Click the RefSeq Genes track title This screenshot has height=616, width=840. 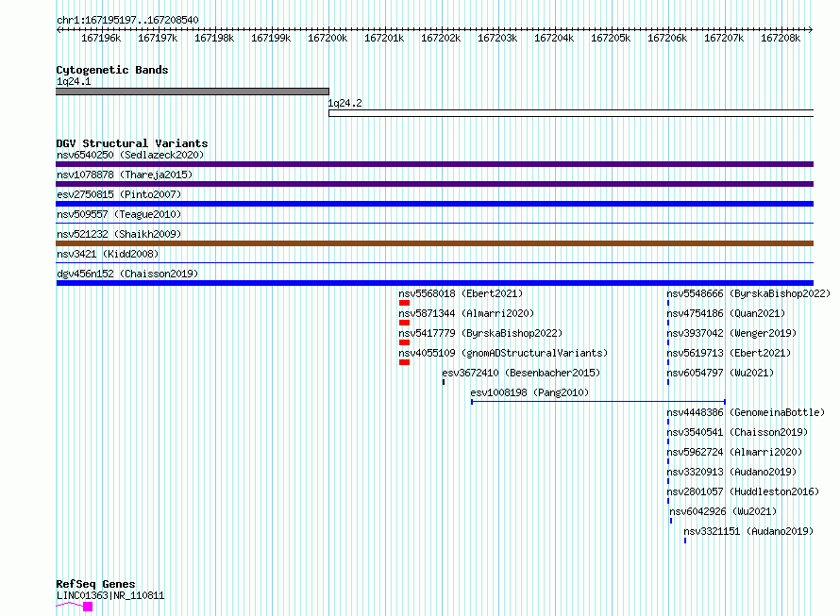point(96,584)
